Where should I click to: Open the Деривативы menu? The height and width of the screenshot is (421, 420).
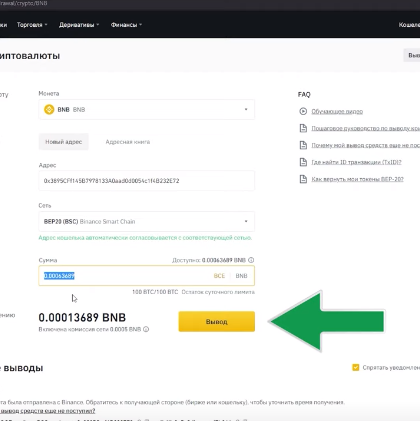tap(79, 25)
